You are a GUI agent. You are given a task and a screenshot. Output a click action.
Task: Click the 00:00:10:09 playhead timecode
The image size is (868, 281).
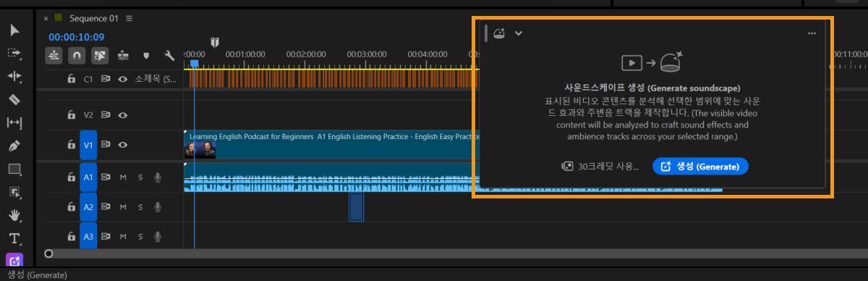coord(77,37)
